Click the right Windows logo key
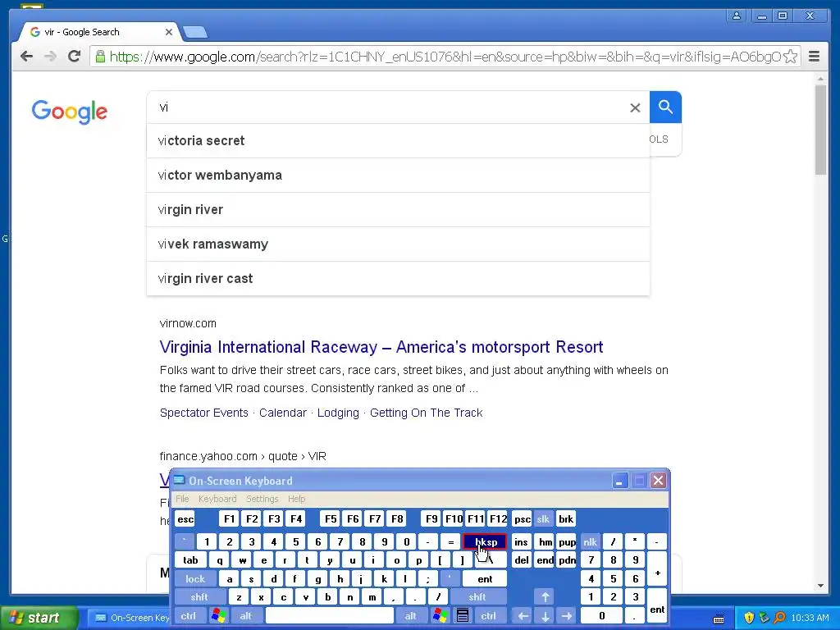 point(441,615)
